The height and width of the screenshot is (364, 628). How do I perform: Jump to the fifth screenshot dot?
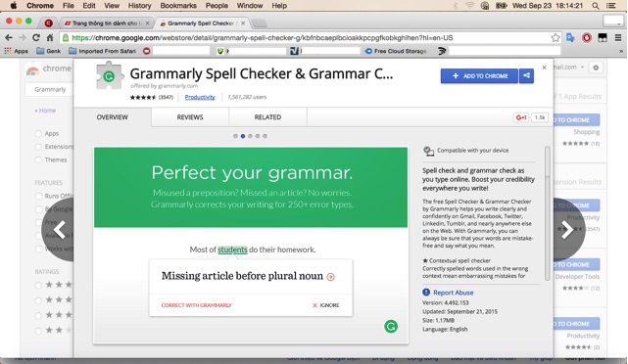266,136
